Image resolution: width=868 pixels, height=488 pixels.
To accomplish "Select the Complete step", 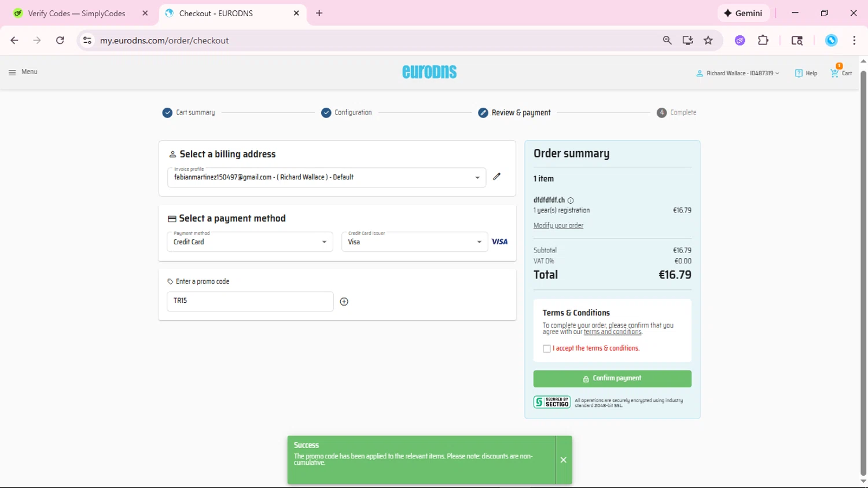I will 676,112.
